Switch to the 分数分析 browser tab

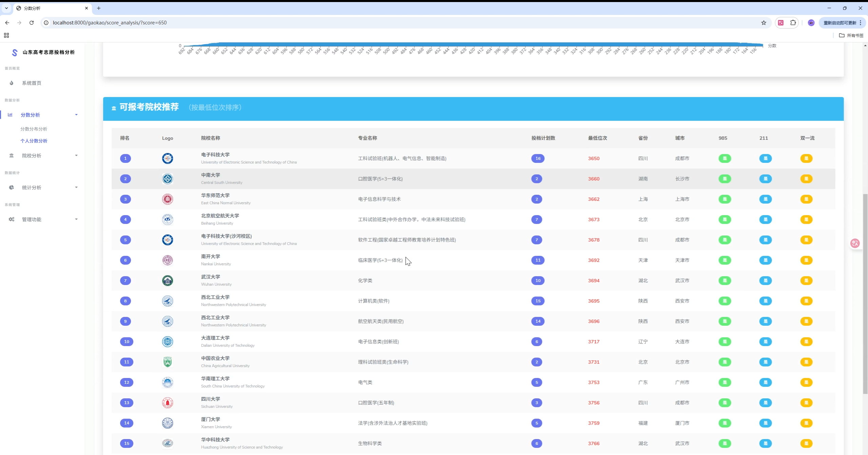click(x=53, y=8)
